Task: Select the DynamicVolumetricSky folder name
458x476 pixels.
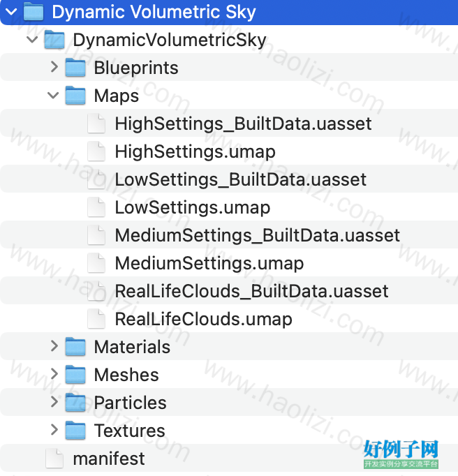Action: click(x=170, y=40)
